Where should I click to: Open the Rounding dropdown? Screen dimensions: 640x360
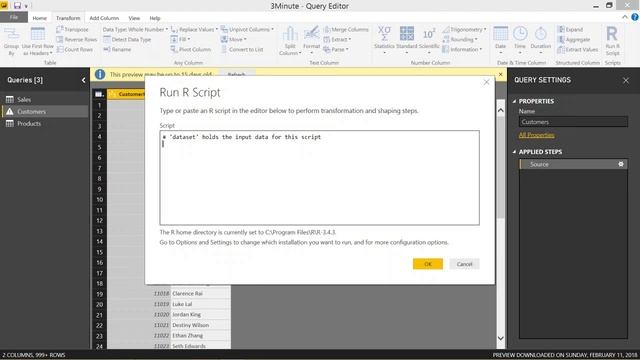click(x=460, y=39)
